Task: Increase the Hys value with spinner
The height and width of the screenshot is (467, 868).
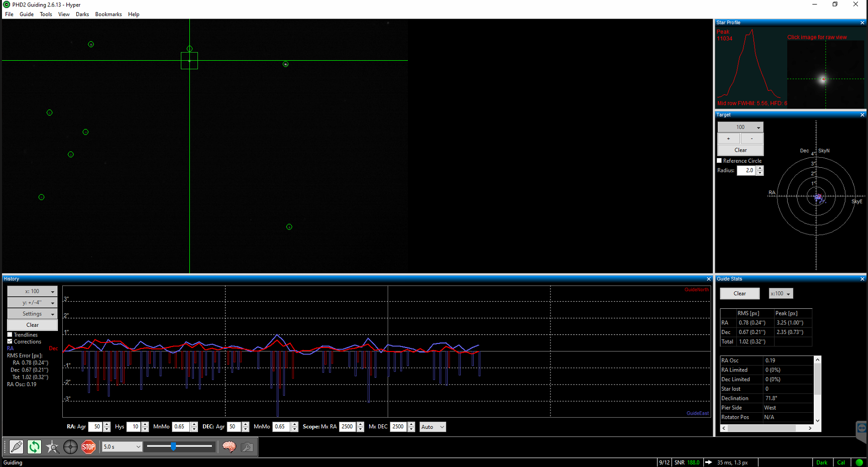Action: click(x=145, y=425)
